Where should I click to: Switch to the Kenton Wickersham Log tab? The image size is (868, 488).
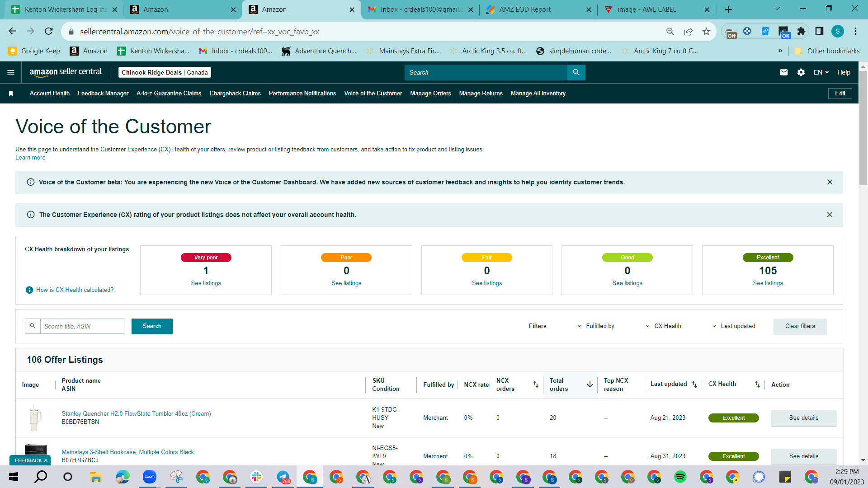click(x=63, y=9)
